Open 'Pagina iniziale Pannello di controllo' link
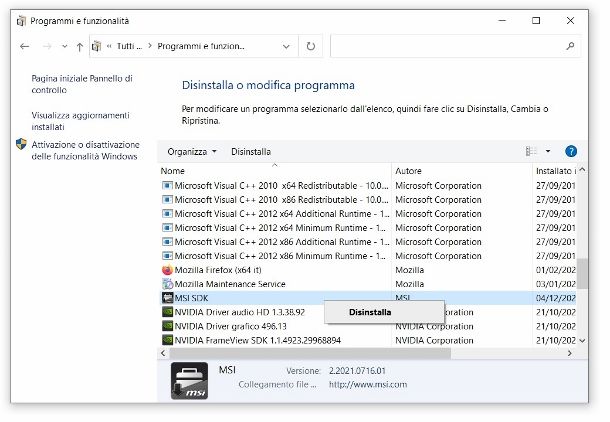 click(x=82, y=84)
